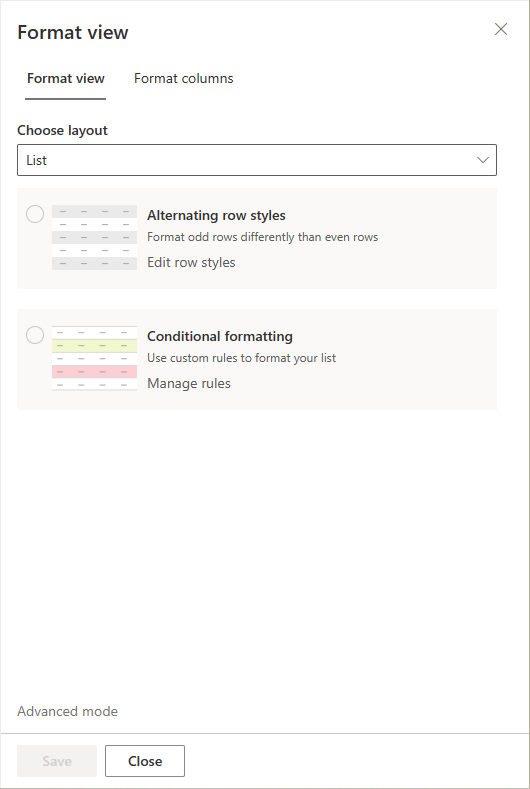Switch to the Format columns tab
This screenshot has width=530, height=789.
click(184, 78)
